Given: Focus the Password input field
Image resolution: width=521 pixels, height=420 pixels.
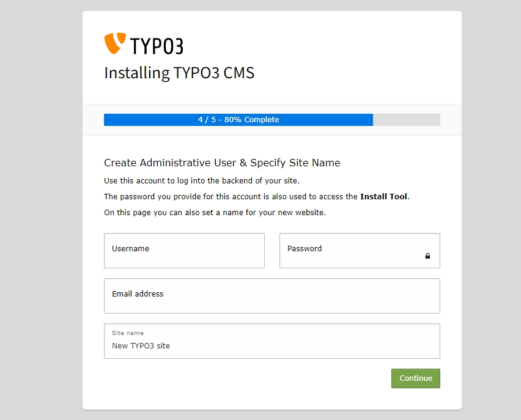Looking at the screenshot, I should pos(352,251).
